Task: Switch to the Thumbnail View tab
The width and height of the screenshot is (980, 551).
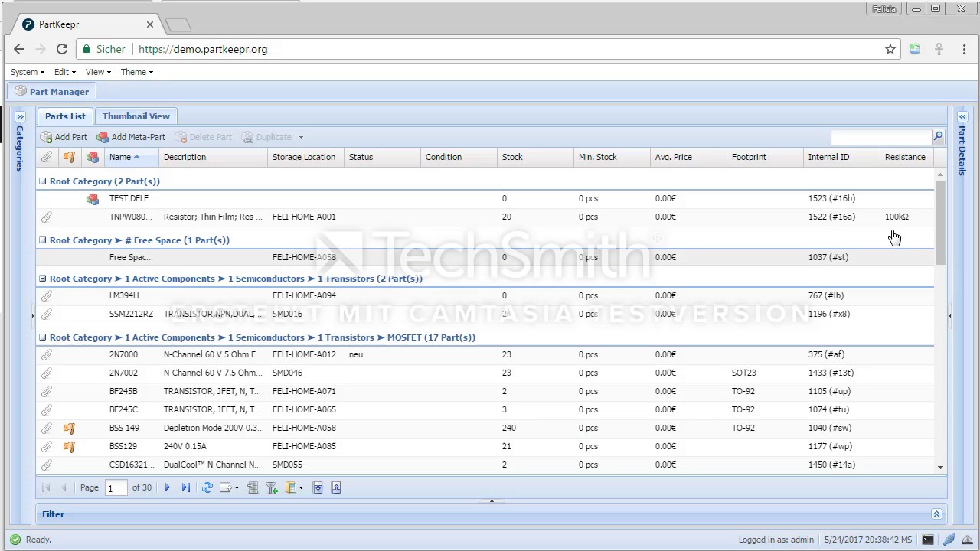Action: pyautogui.click(x=136, y=116)
